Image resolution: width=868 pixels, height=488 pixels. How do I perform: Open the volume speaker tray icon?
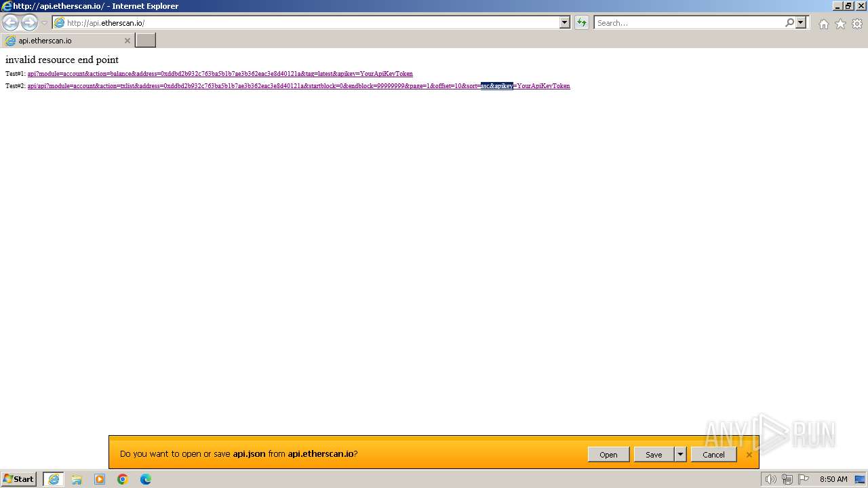770,479
